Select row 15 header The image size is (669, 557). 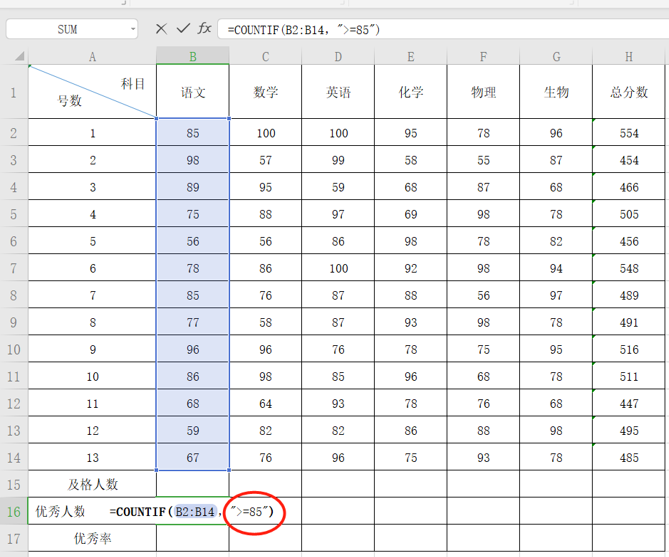point(14,484)
